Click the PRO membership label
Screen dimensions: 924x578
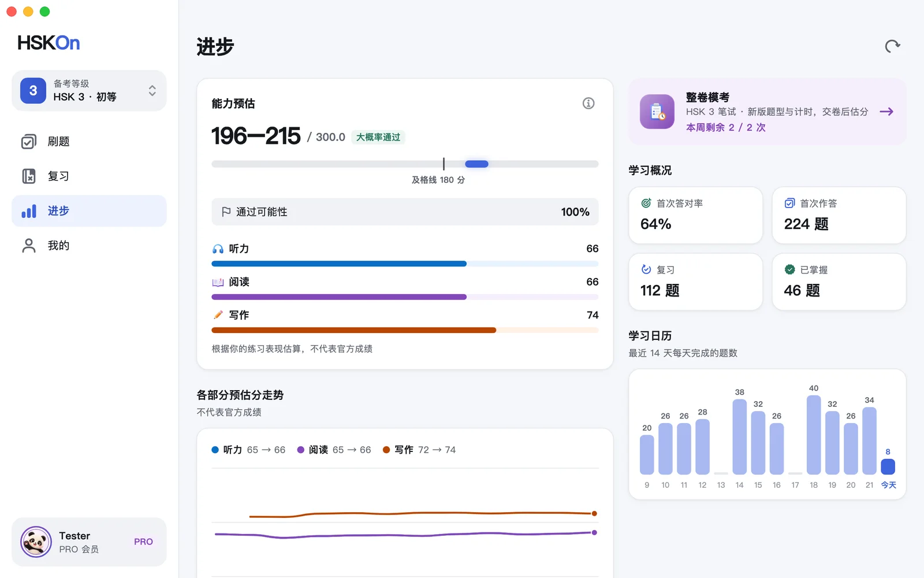(x=143, y=542)
